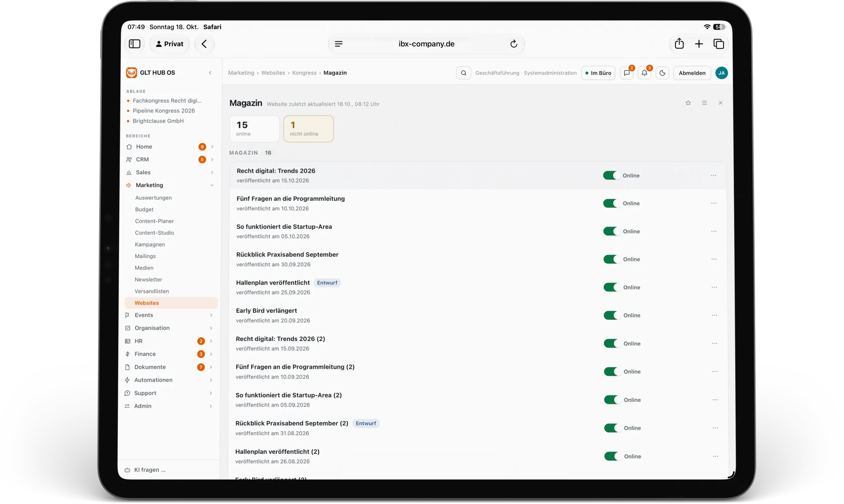Open chat messages icon with badge 2
The width and height of the screenshot is (844, 504).
point(627,73)
